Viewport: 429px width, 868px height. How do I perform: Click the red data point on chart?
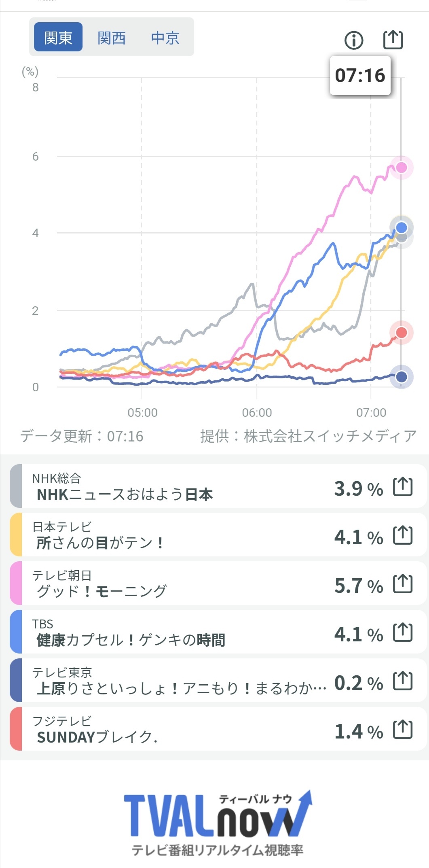pyautogui.click(x=401, y=333)
